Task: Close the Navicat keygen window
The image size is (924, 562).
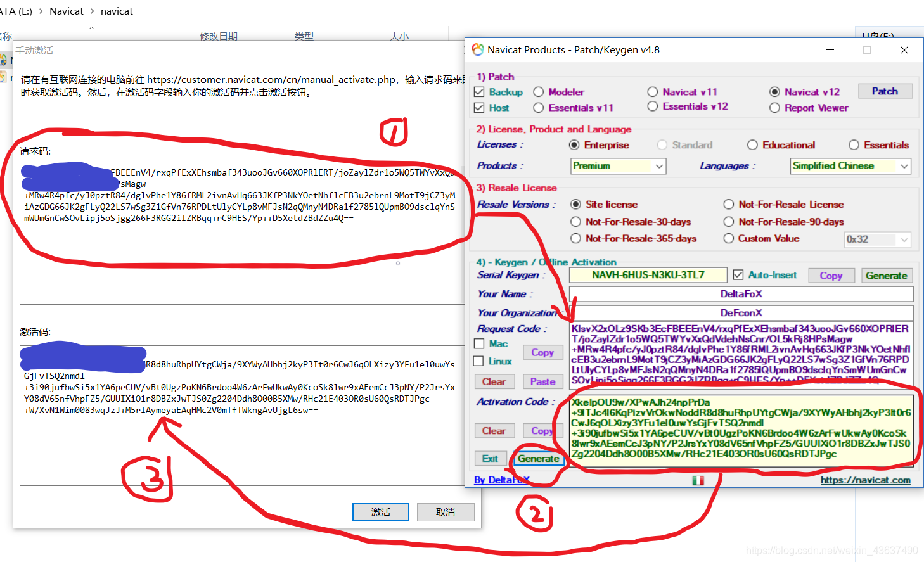Action: [x=904, y=50]
